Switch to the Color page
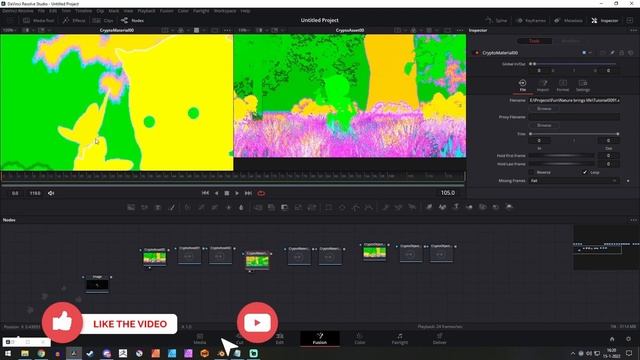The height and width of the screenshot is (360, 640). 360,338
